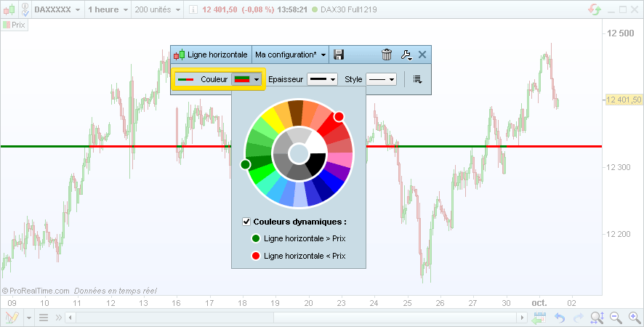Click the instrument info icon

pos(193,9)
